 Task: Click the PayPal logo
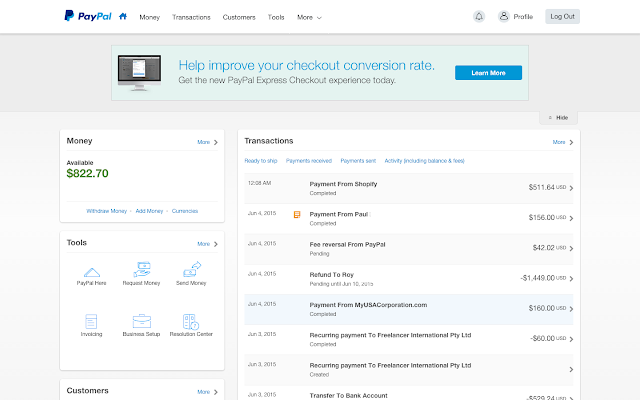88,16
